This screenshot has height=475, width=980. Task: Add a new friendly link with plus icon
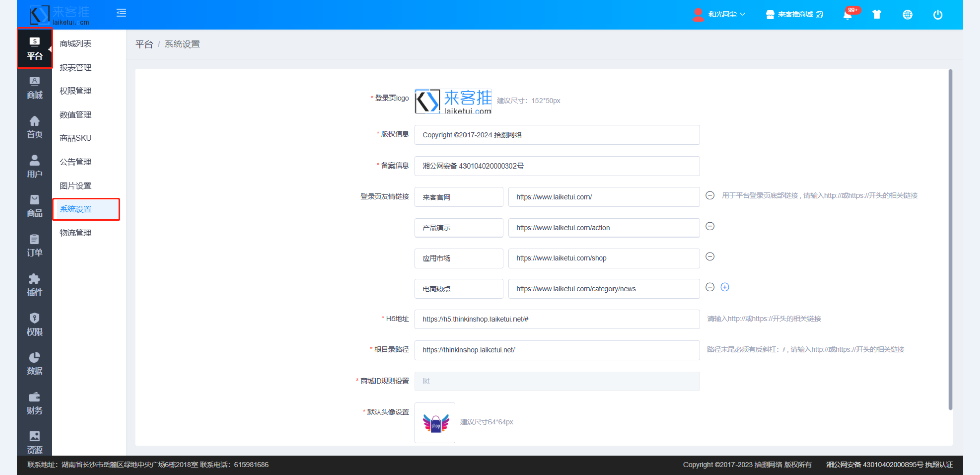click(725, 287)
